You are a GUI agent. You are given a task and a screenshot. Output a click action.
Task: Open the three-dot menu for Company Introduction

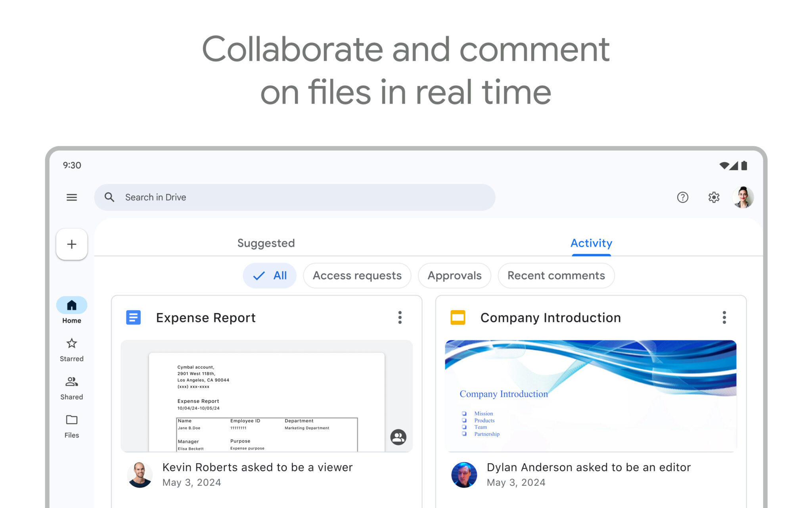(x=724, y=317)
